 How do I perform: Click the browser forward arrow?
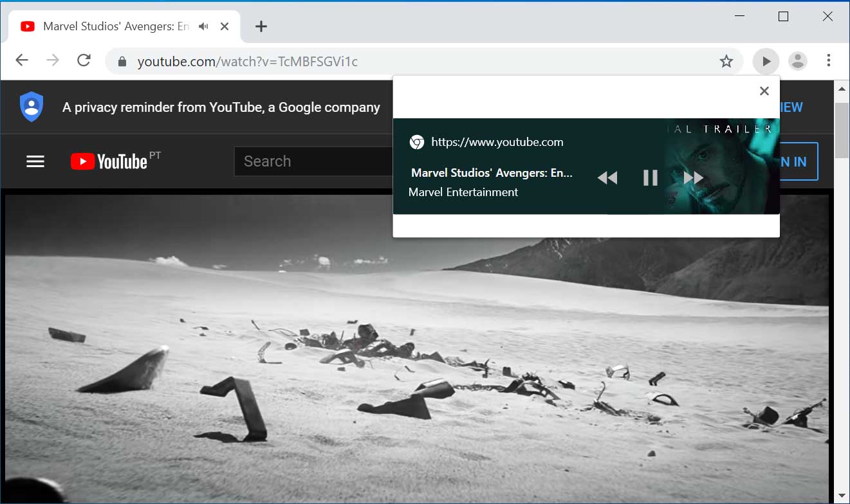pyautogui.click(x=53, y=60)
